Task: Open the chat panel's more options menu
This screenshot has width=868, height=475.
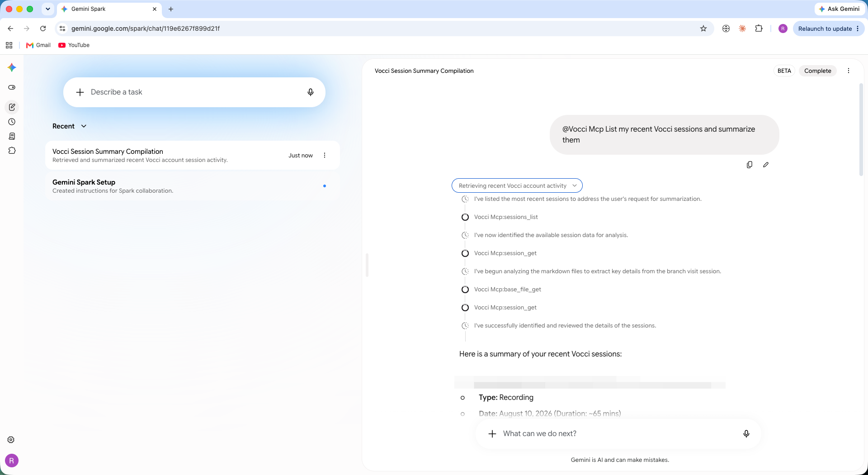Action: point(849,71)
